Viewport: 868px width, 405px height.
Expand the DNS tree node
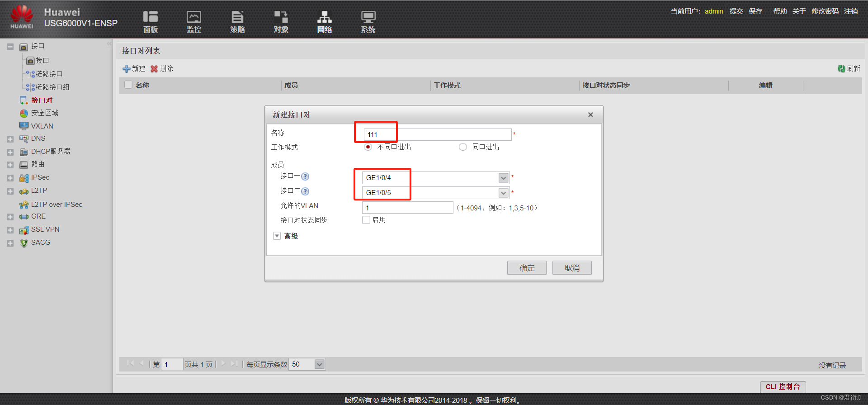click(x=10, y=139)
